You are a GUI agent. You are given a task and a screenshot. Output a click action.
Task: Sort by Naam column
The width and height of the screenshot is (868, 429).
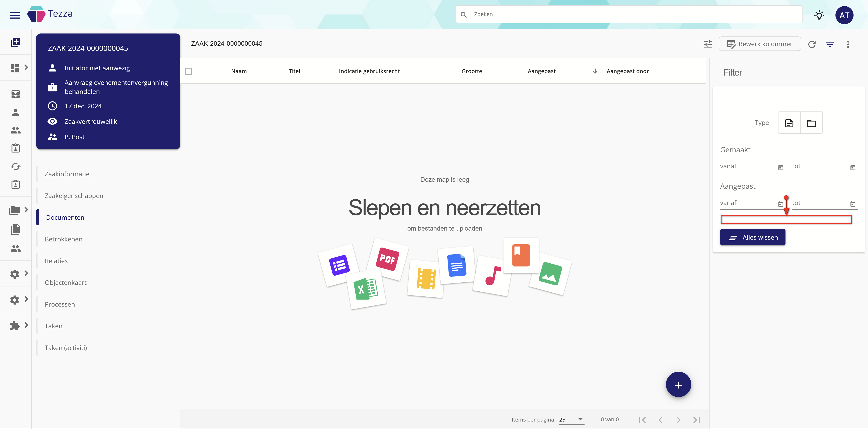point(239,71)
